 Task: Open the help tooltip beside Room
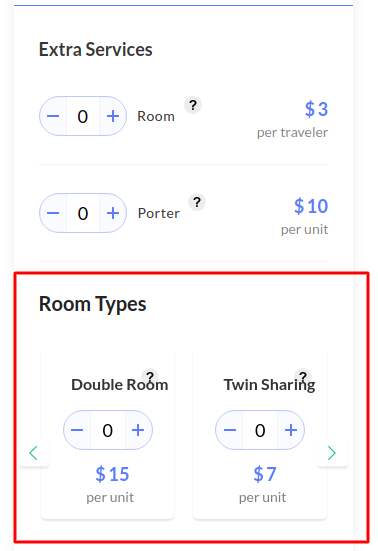[193, 105]
